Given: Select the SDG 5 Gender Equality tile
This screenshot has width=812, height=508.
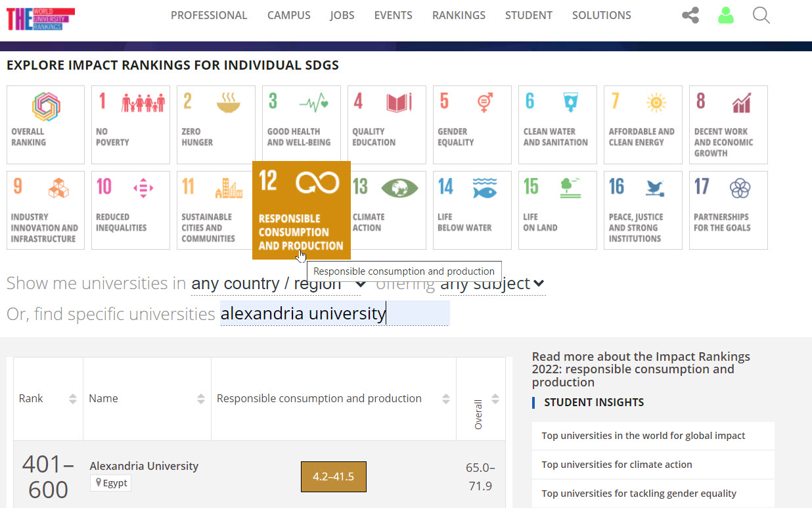Looking at the screenshot, I should [x=472, y=125].
